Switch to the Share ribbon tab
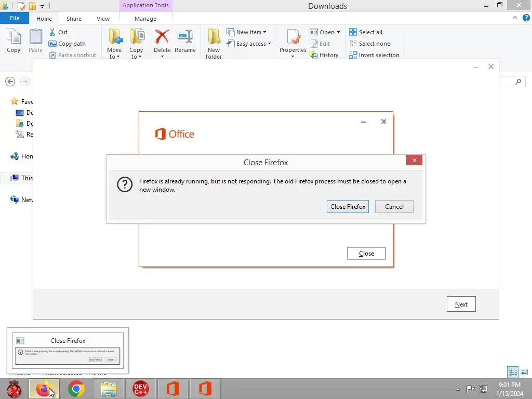Viewport: 532px width, 399px height. point(74,19)
